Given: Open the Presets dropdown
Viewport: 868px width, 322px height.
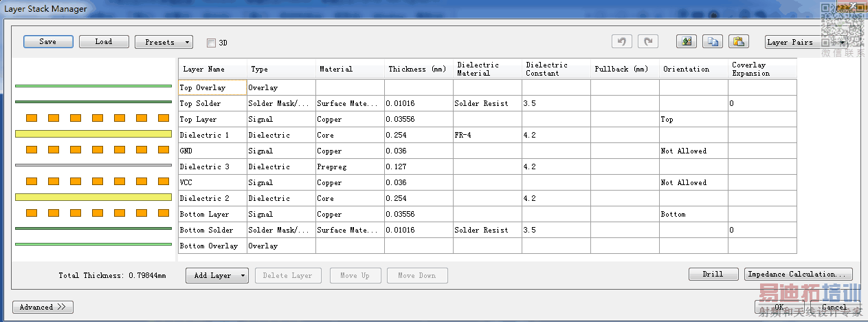Looking at the screenshot, I should [164, 42].
